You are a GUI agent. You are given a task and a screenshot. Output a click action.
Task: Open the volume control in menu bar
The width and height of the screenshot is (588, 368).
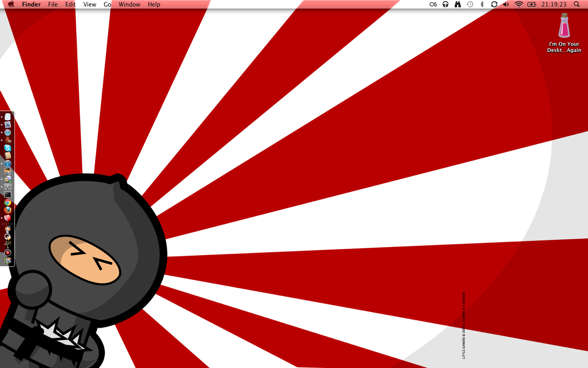(506, 4)
